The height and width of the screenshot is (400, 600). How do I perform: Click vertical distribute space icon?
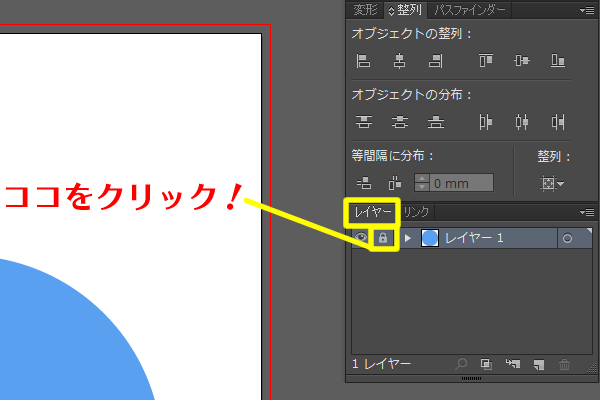(x=364, y=183)
